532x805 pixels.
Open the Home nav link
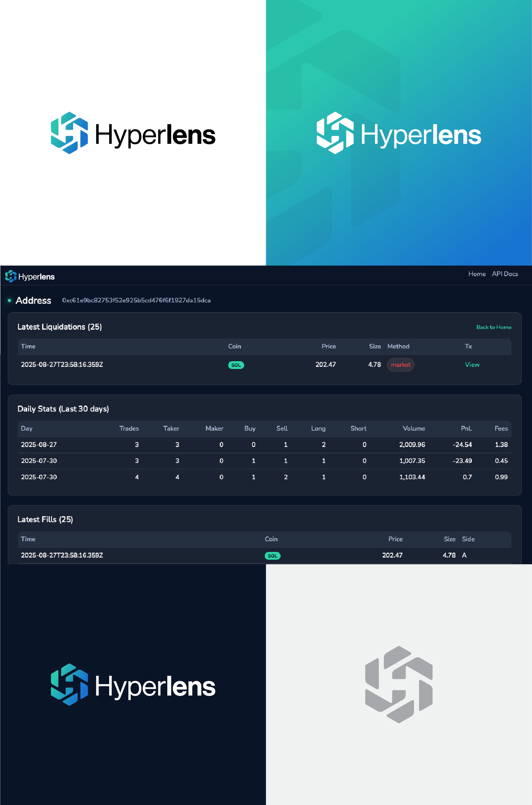pyautogui.click(x=477, y=274)
